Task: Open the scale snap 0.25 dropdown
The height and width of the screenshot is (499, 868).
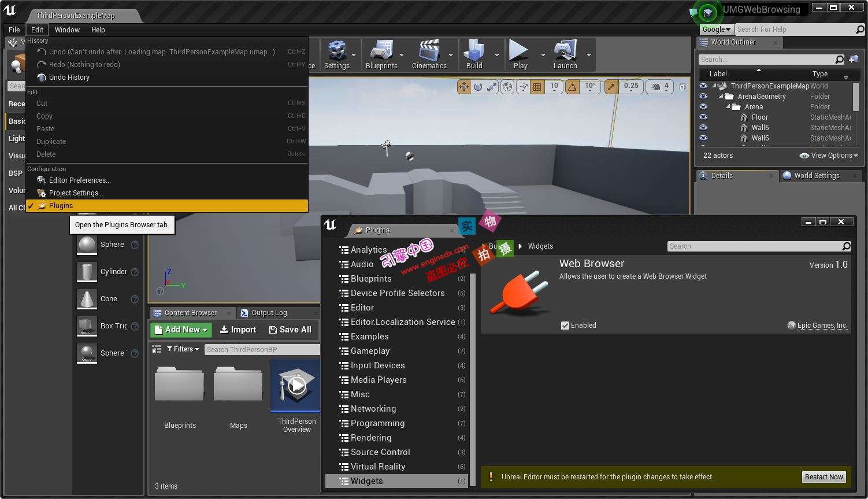Action: (x=631, y=87)
